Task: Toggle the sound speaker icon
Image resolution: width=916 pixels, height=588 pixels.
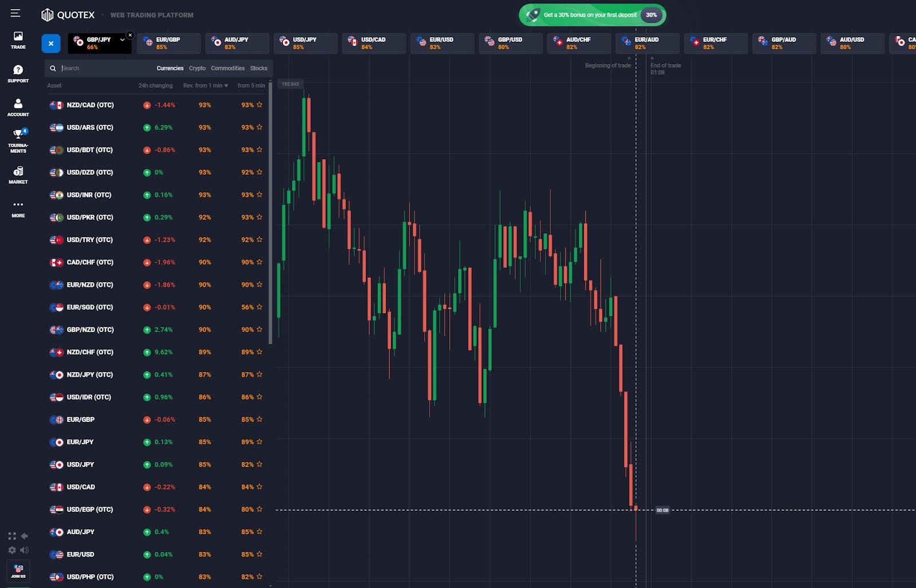Action: click(x=24, y=550)
